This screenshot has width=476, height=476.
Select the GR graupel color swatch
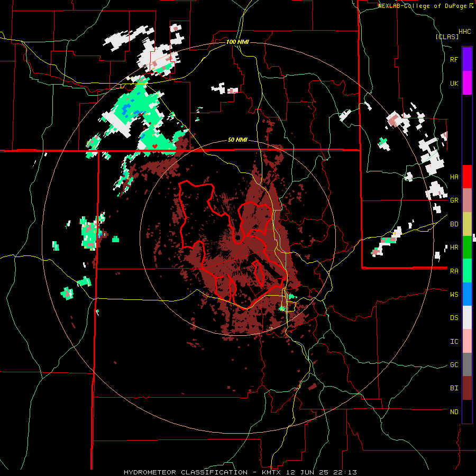click(x=467, y=200)
